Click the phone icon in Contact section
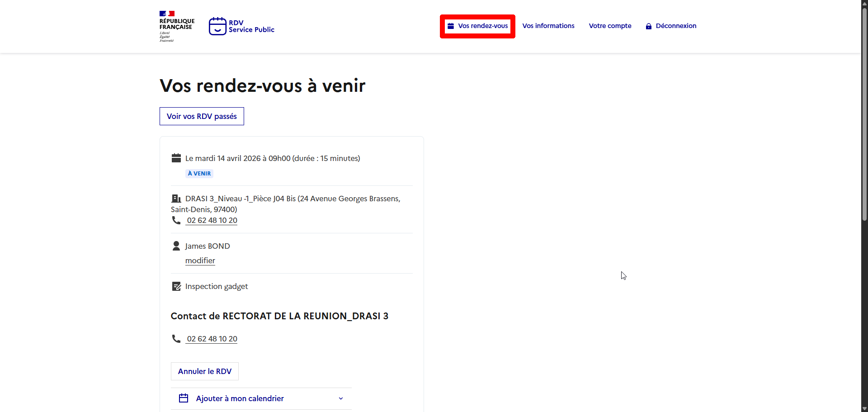Image resolution: width=868 pixels, height=412 pixels. pos(176,339)
